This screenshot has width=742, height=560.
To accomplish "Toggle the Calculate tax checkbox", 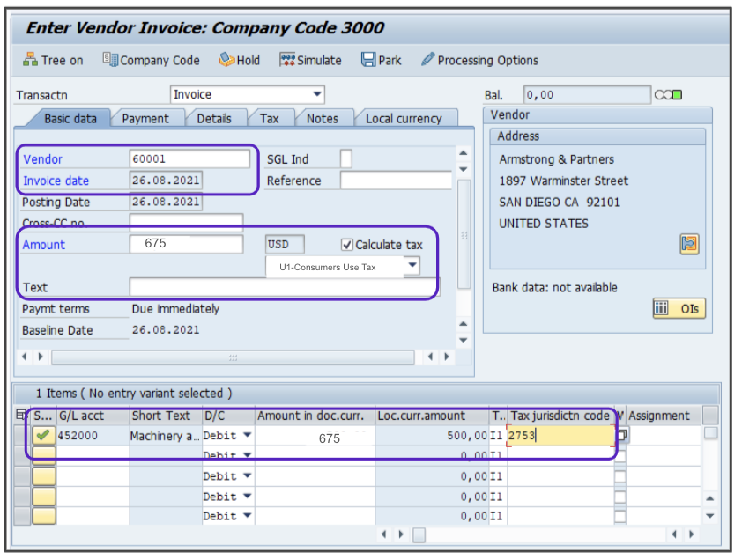I will click(x=347, y=245).
